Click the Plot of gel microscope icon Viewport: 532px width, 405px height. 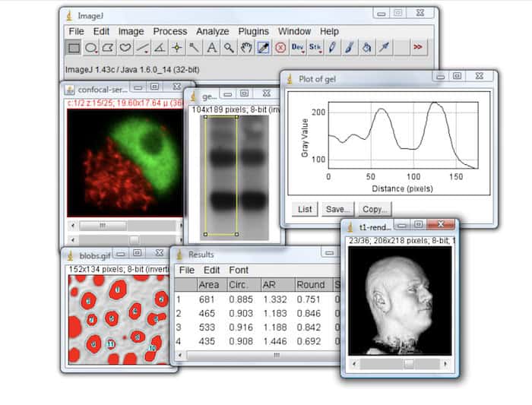pyautogui.click(x=290, y=79)
